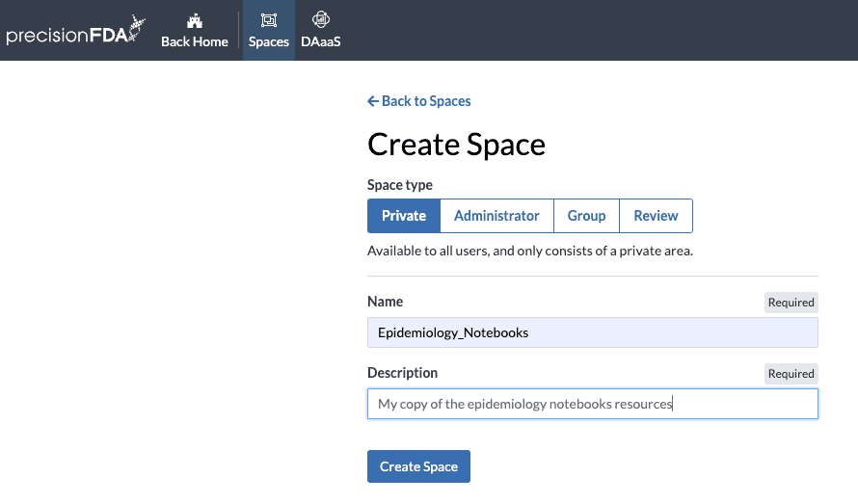The image size is (858, 504).
Task: Click into the Description text field
Action: tap(592, 404)
